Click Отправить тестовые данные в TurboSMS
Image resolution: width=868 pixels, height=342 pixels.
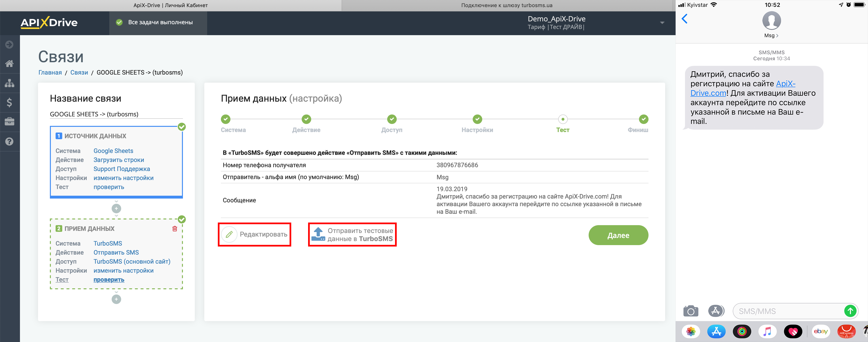352,234
